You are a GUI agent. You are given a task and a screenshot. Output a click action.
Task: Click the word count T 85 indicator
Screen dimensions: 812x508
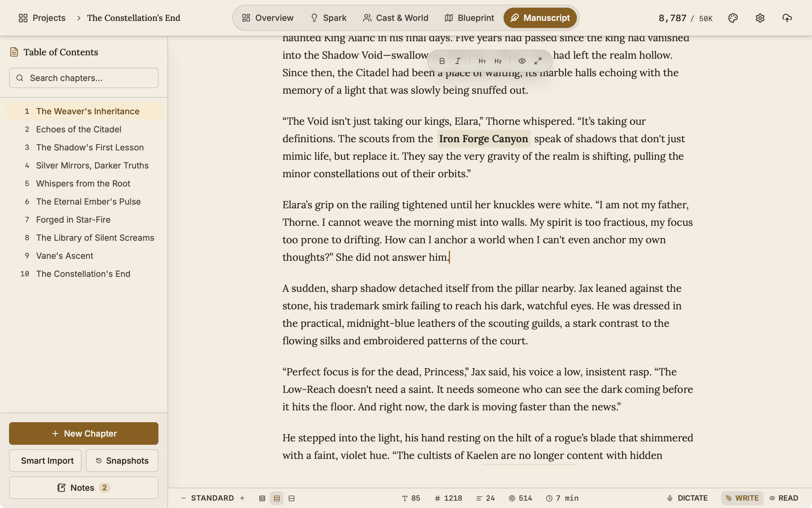pyautogui.click(x=411, y=498)
